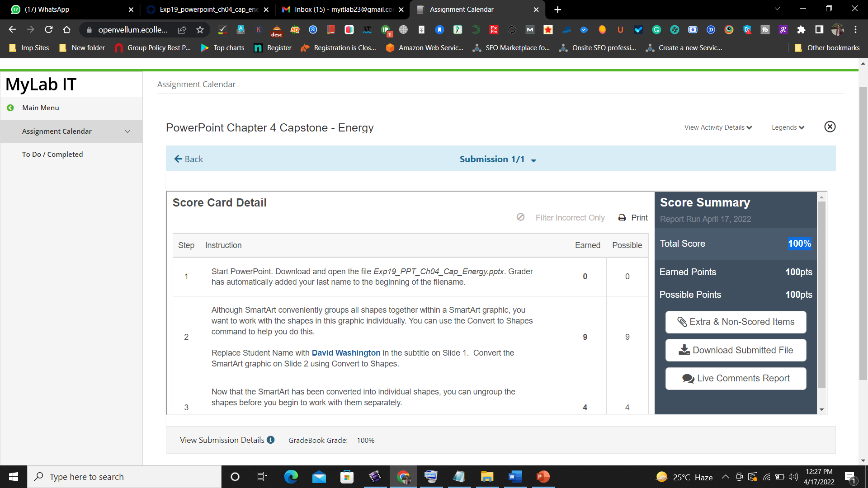Open To Do / Completed section
Image resolution: width=868 pixels, height=488 pixels.
click(x=52, y=155)
